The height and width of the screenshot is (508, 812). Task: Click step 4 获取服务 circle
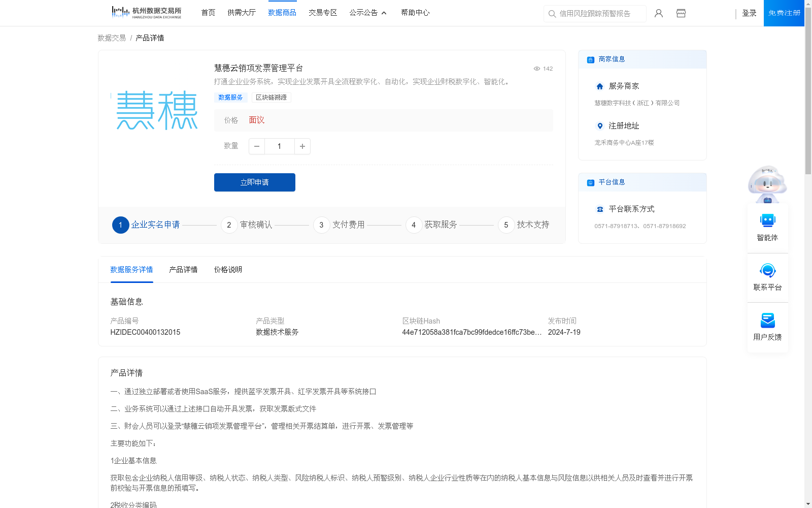(x=414, y=225)
